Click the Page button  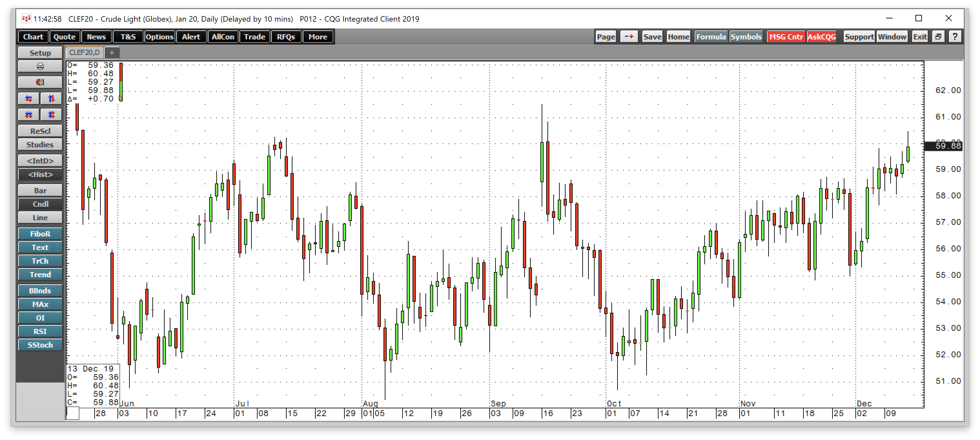606,37
